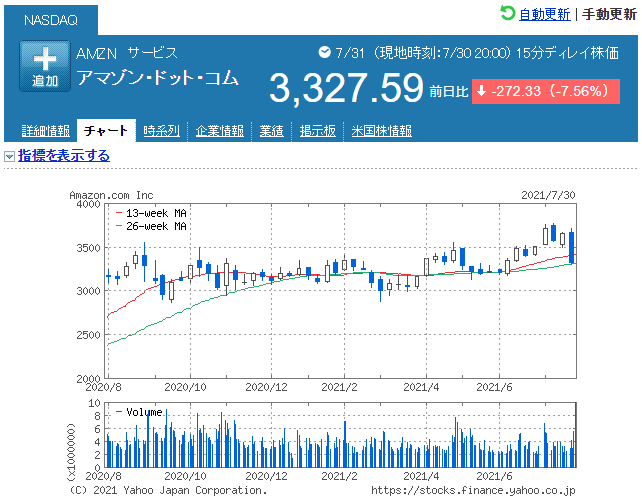Viewport: 642px width, 503px height.
Task: Click the AMZN ticker symbol
Action: 97,53
